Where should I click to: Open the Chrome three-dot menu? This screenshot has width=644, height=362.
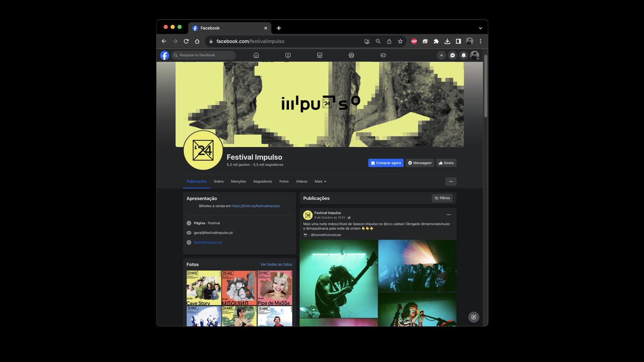[480, 41]
